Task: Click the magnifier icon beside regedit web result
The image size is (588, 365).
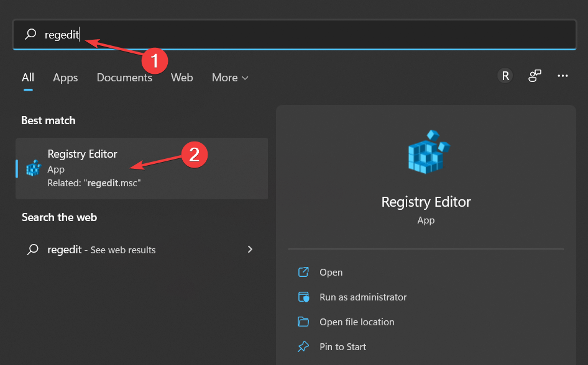Action: coord(32,250)
